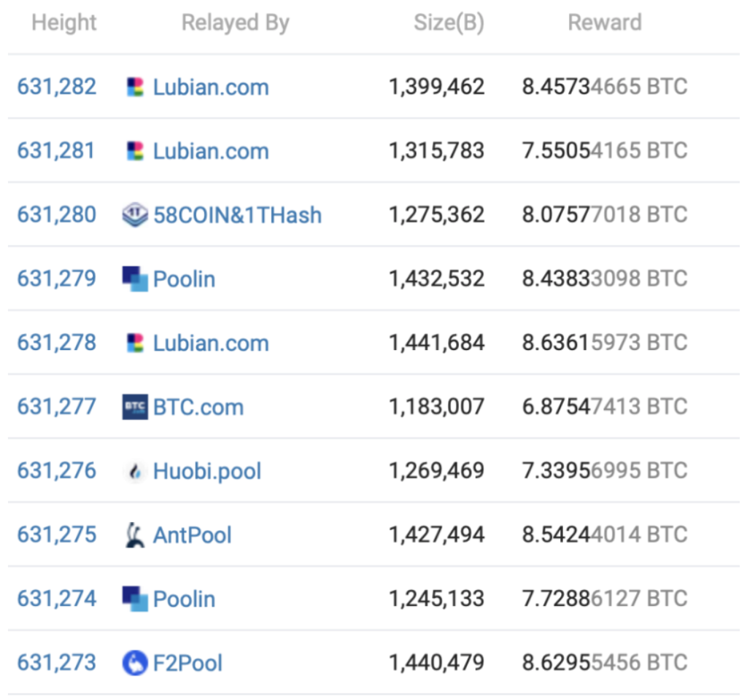
Task: Click the BTC.com pool logo icon
Action: [135, 407]
